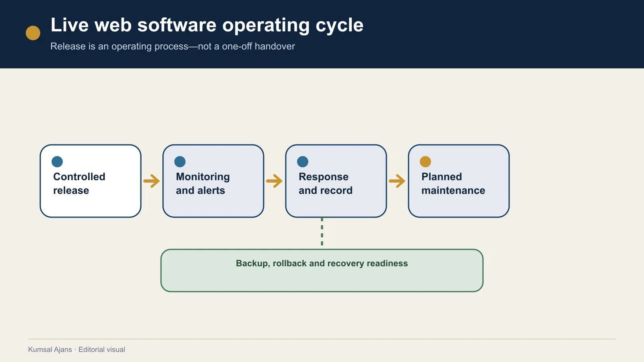Click the dashed green connector line
Viewport: 644px width, 362px height.
tap(322, 232)
